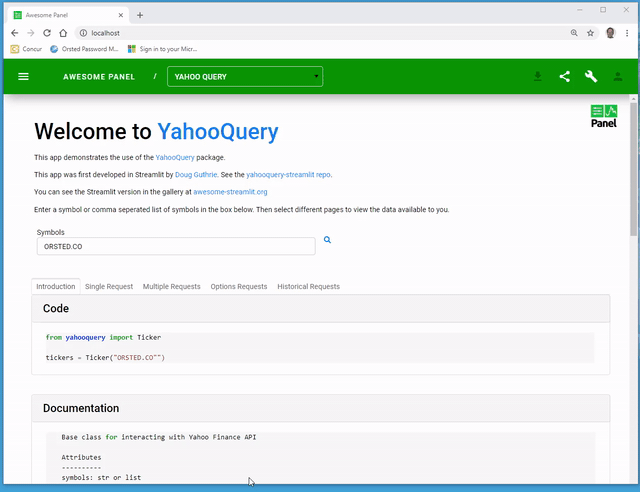This screenshot has height=492, width=640.
Task: Open the Sign in to your Microsoft bookmark
Action: (x=162, y=49)
